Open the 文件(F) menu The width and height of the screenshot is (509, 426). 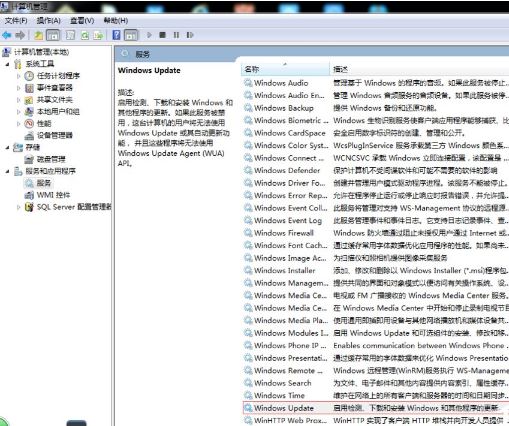point(16,21)
